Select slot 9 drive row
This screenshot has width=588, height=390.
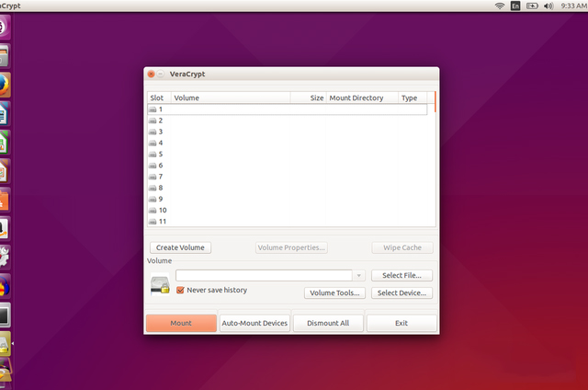pos(288,199)
